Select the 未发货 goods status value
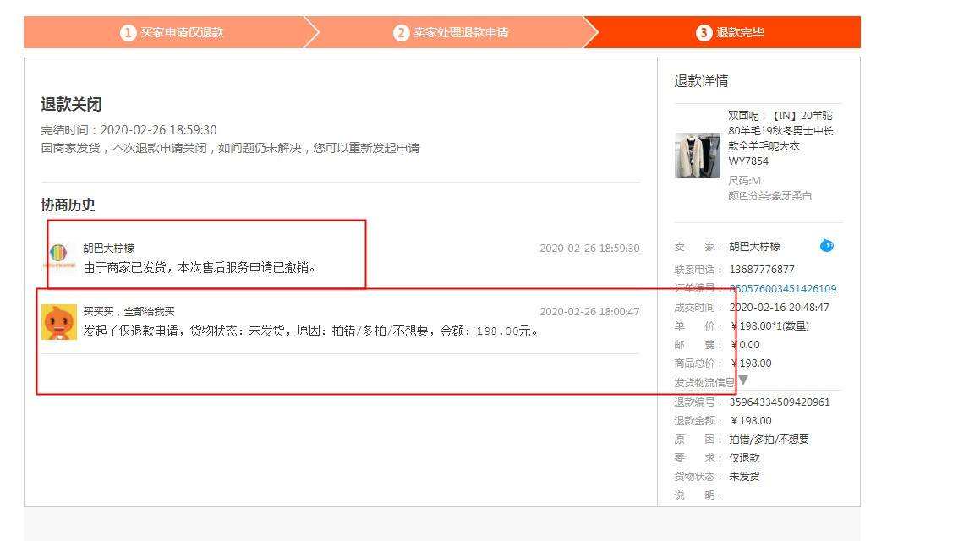 [744, 476]
